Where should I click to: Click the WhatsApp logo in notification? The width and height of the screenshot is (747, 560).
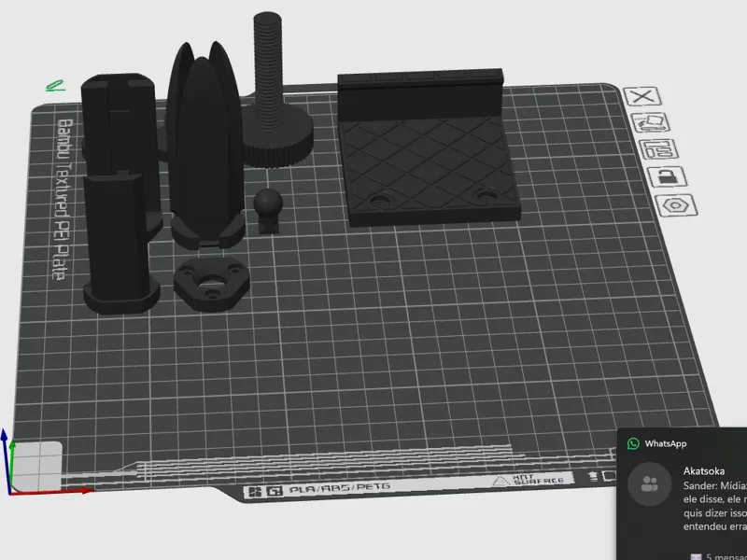(x=633, y=444)
